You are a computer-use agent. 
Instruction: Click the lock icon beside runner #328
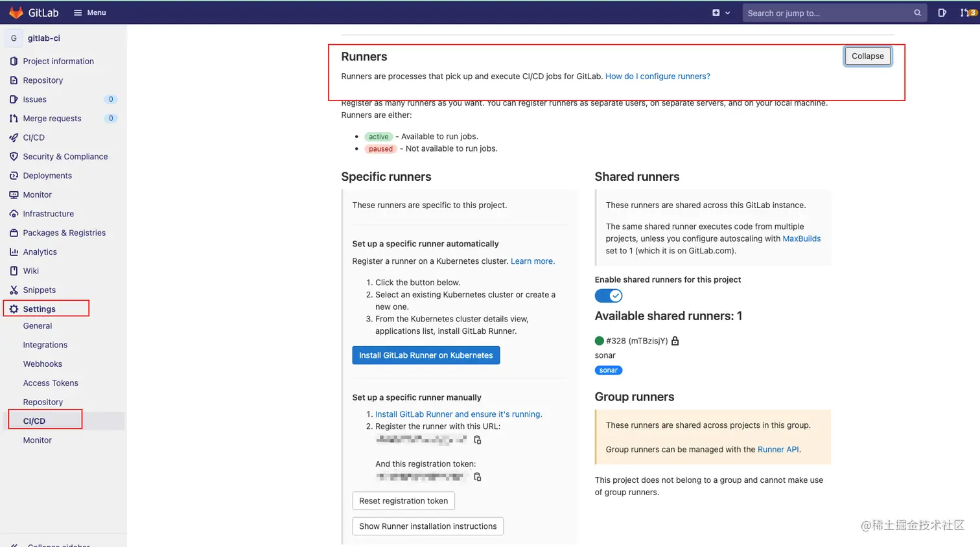click(675, 341)
